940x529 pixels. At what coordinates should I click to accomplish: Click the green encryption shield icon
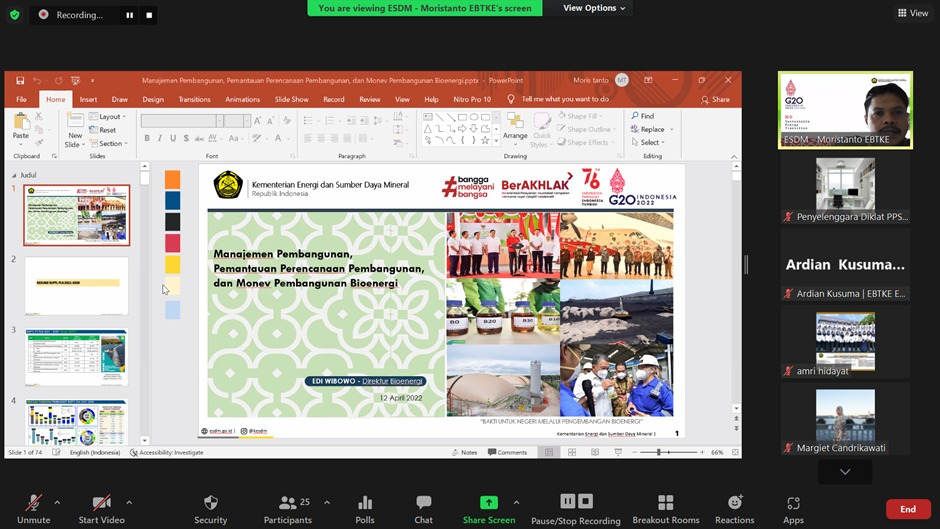[x=14, y=14]
